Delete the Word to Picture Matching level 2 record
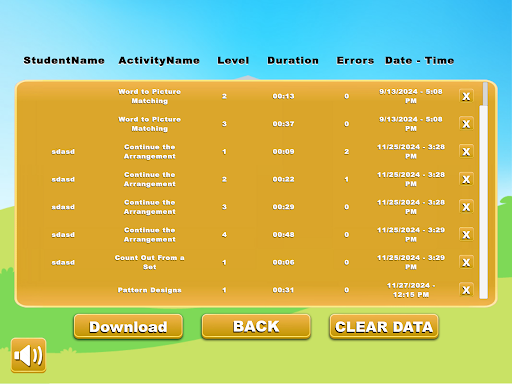Image resolution: width=512 pixels, height=384 pixels. tap(466, 96)
